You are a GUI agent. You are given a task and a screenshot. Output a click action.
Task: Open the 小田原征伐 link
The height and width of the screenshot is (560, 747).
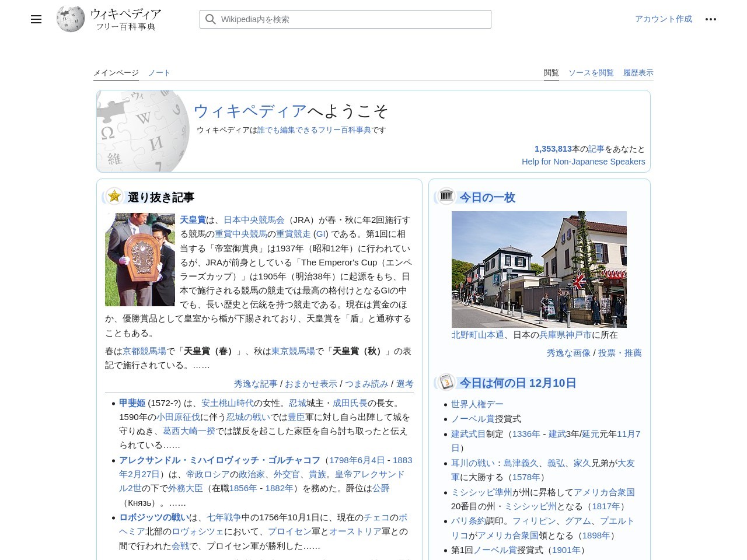(178, 417)
